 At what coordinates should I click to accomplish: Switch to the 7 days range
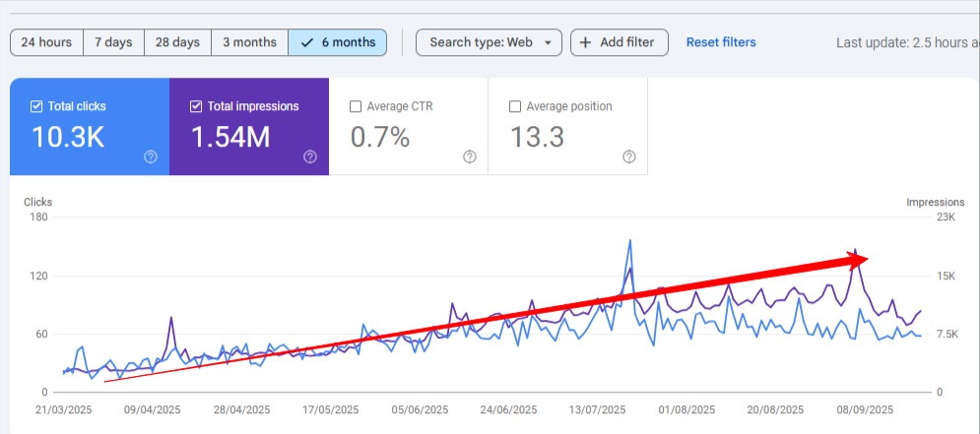[113, 42]
